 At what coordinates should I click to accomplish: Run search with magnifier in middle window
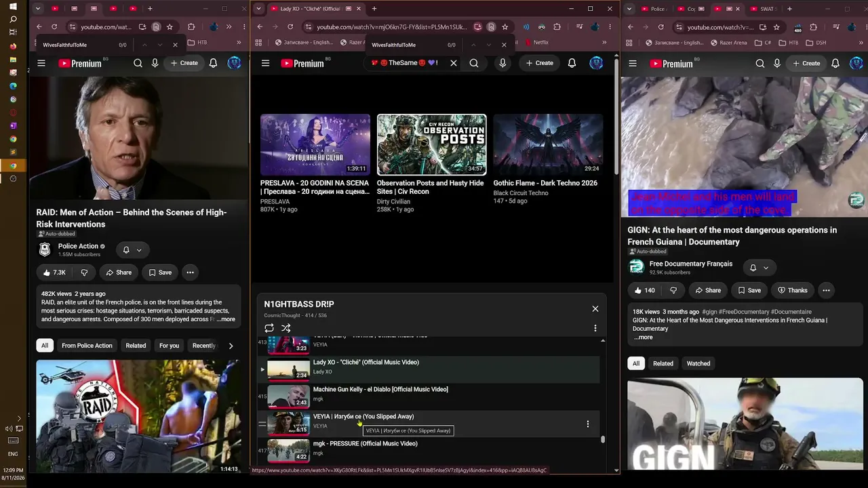474,63
